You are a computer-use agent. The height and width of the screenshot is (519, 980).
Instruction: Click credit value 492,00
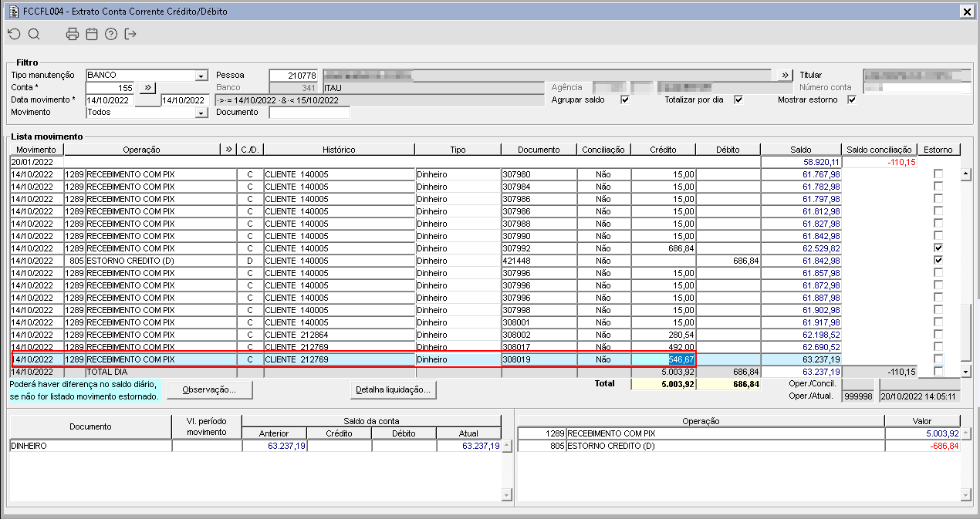pos(663,347)
